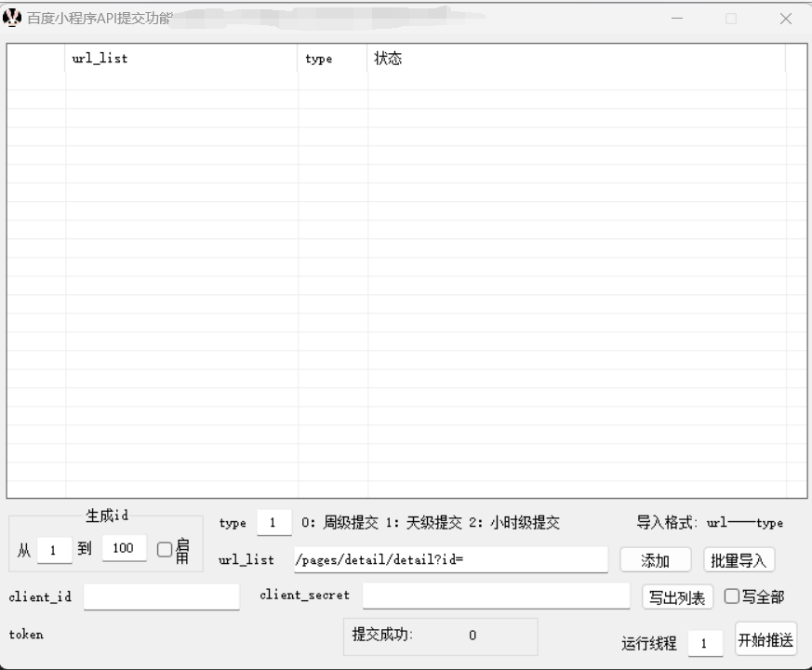Click the client_id input field
Image resolution: width=812 pixels, height=670 pixels.
pos(161,596)
